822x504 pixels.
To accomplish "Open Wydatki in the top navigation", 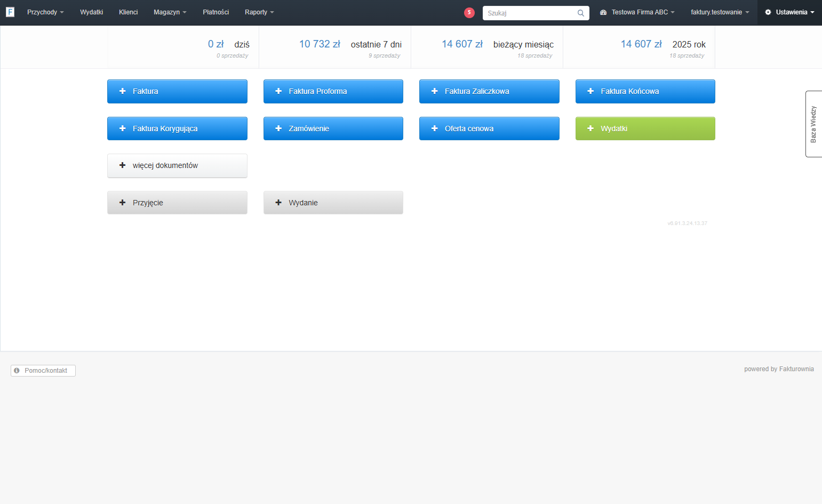I will coord(92,12).
